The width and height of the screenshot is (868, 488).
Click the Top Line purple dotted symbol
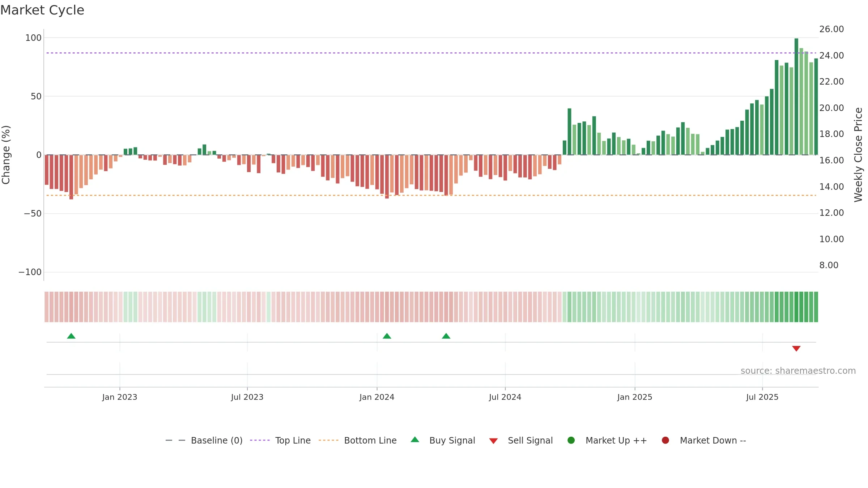coord(260,440)
